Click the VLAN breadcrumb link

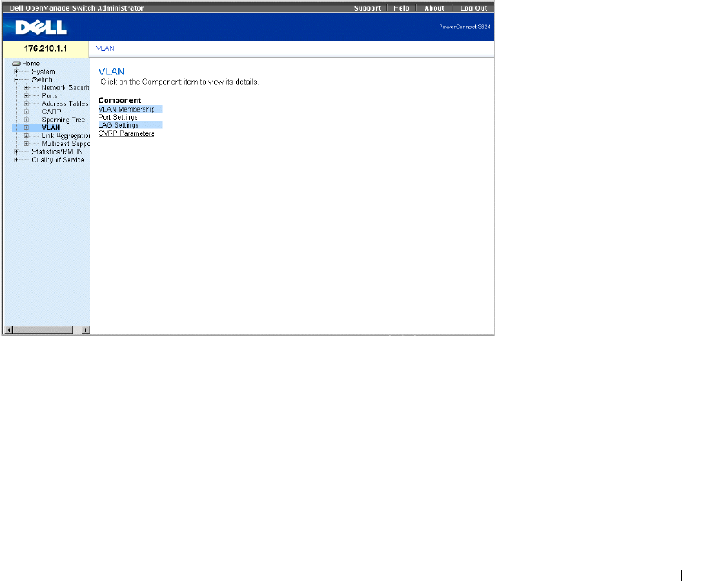tap(105, 48)
